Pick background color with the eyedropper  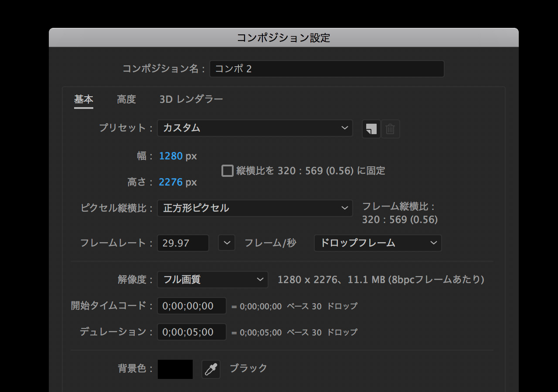[211, 369]
